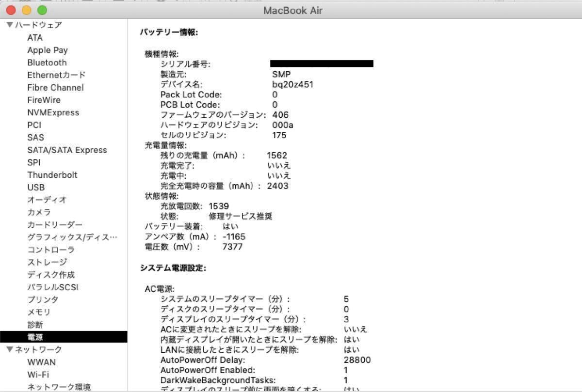Image resolution: width=582 pixels, height=392 pixels.
Task: Open the パラレルSCSI entry
Action: coord(53,287)
